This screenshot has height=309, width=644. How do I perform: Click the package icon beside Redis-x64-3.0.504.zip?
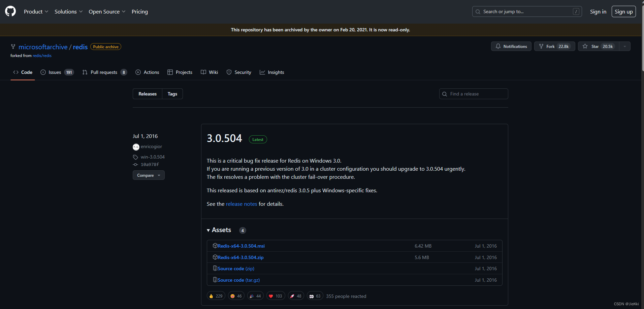(x=215, y=257)
